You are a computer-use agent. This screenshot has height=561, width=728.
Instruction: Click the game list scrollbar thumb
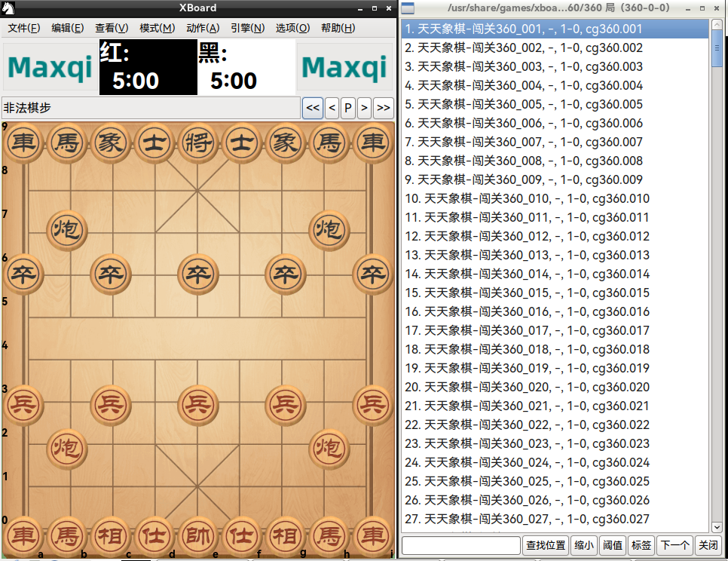click(x=717, y=48)
